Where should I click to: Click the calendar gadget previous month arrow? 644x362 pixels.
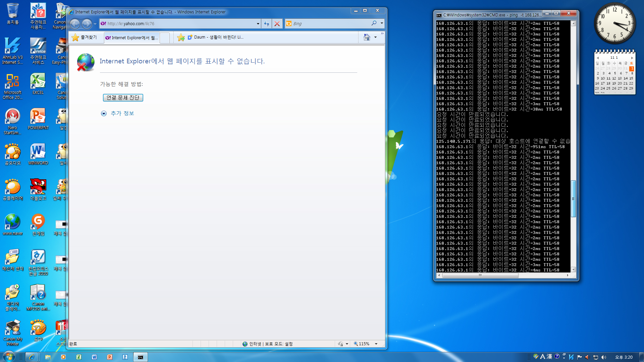[598, 58]
